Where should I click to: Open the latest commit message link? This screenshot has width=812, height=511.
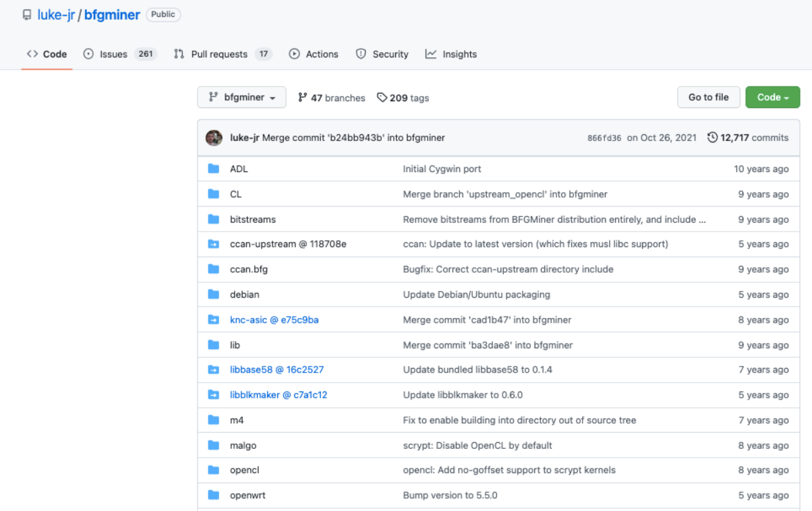pos(353,138)
